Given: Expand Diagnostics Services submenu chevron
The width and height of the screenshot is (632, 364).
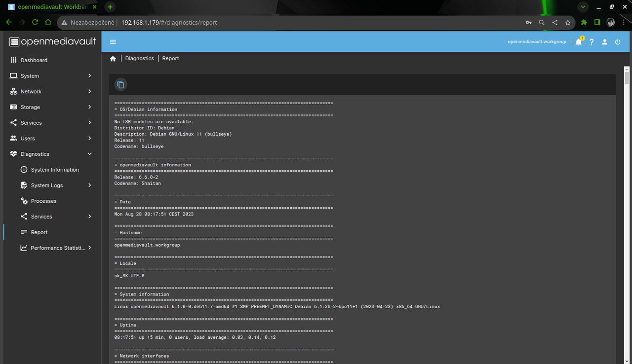Looking at the screenshot, I should point(89,217).
